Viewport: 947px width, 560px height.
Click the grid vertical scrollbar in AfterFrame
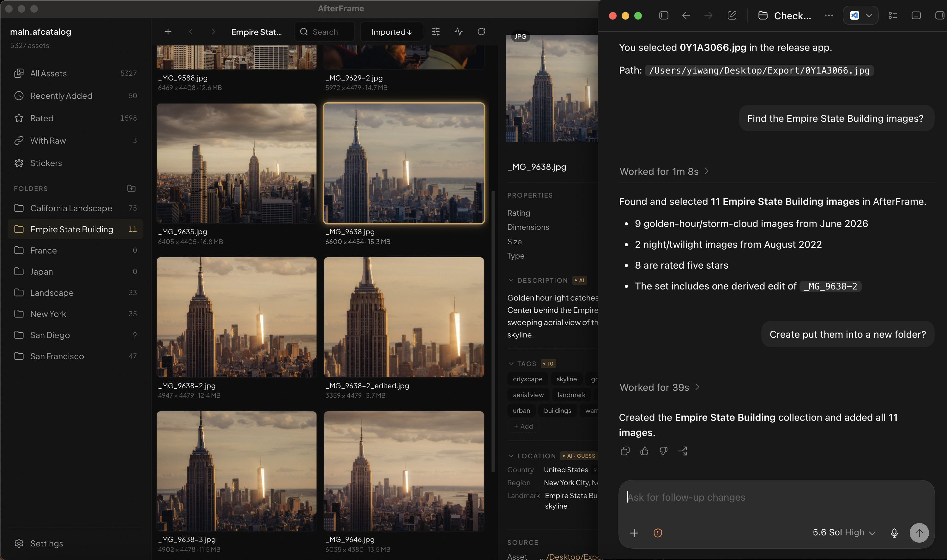pos(493,331)
